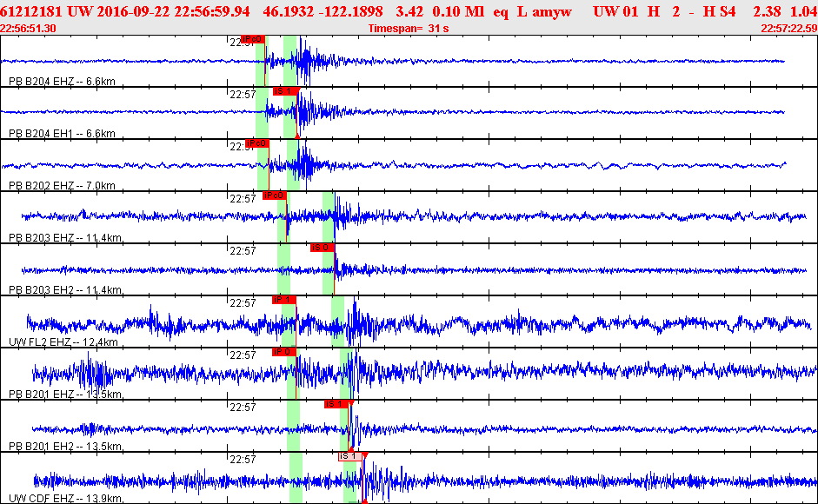Click the PB B203 EH2 -- 11.4km channel label
This screenshot has height=504, width=818.
65,290
